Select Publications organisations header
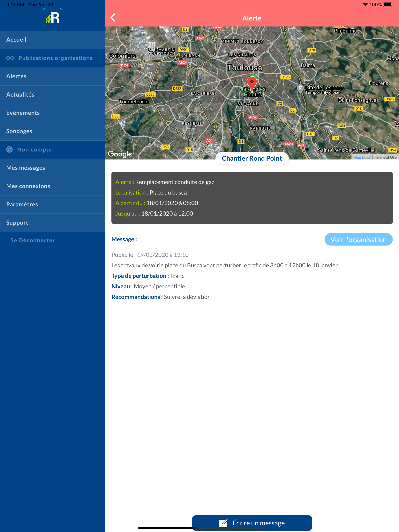The width and height of the screenshot is (399, 532). [52, 58]
